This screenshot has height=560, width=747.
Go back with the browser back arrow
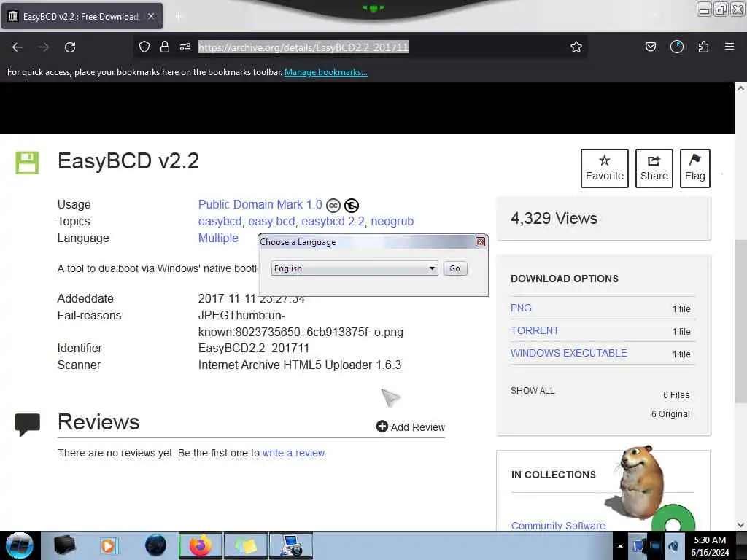(x=18, y=47)
